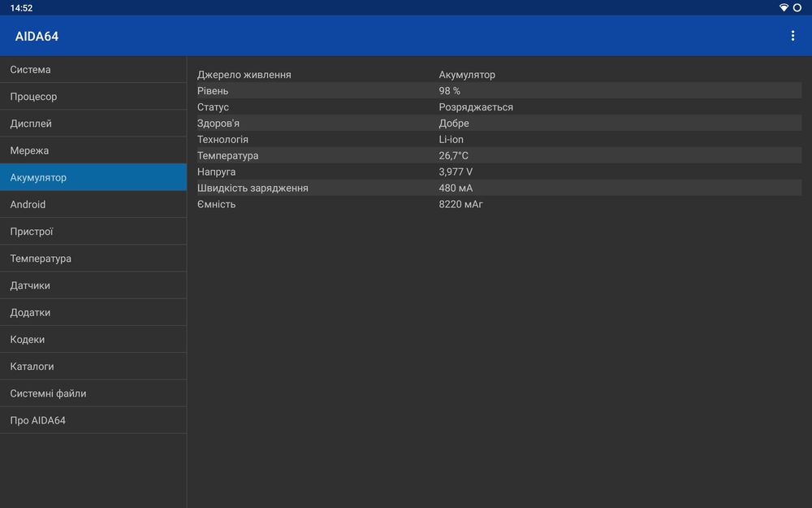Screen dimensions: 812x508
Task: Select the Добре health value
Action: (x=454, y=123)
